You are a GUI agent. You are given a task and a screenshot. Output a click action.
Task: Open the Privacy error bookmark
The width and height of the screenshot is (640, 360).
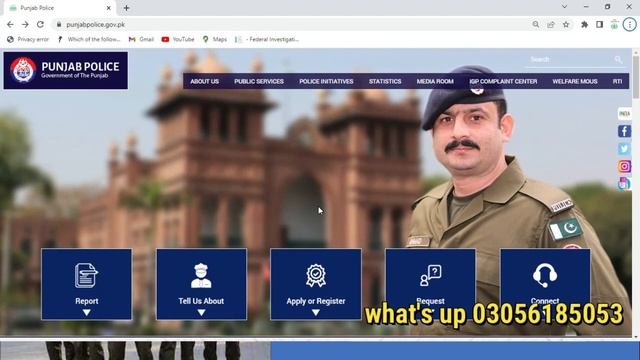click(28, 40)
